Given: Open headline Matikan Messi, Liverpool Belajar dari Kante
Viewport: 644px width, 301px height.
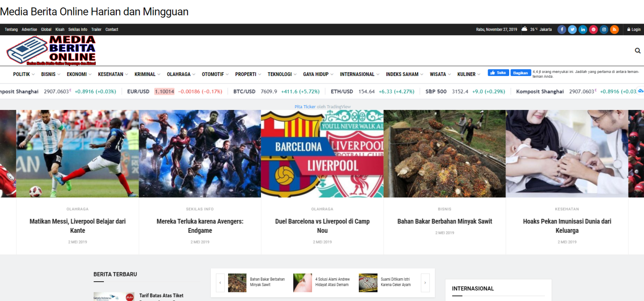Looking at the screenshot, I should coord(78,226).
